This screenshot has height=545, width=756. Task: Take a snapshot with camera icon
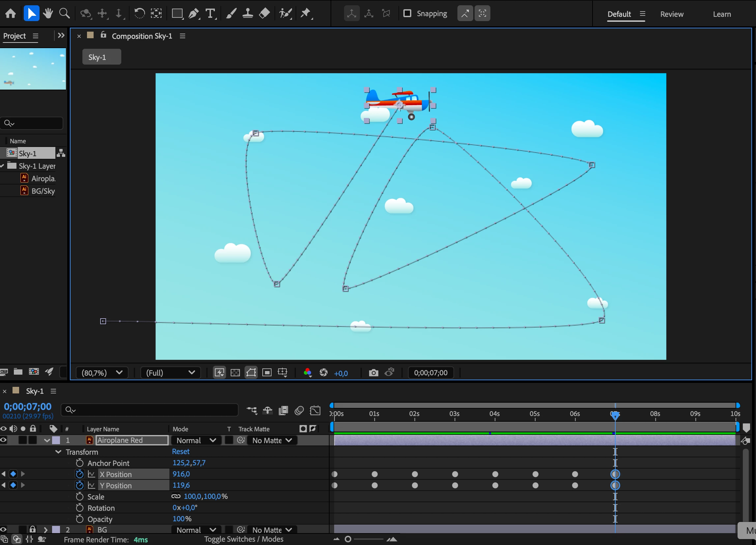click(373, 373)
